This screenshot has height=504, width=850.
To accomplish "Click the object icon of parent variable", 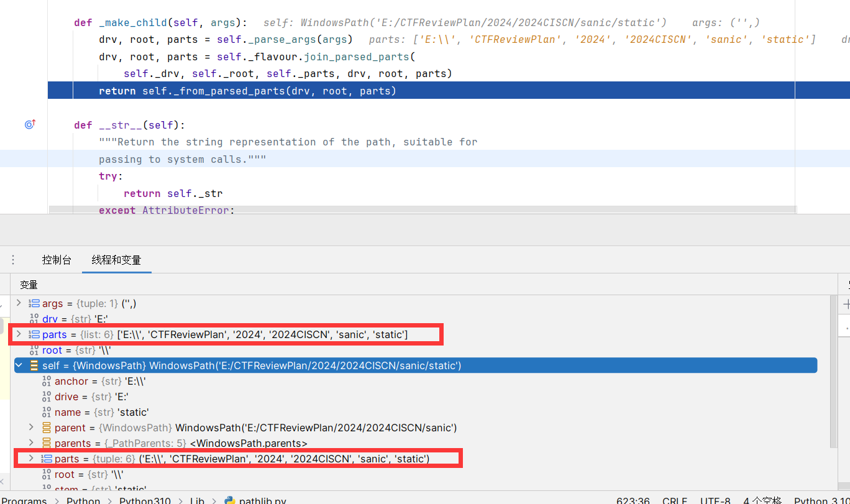I will (47, 428).
